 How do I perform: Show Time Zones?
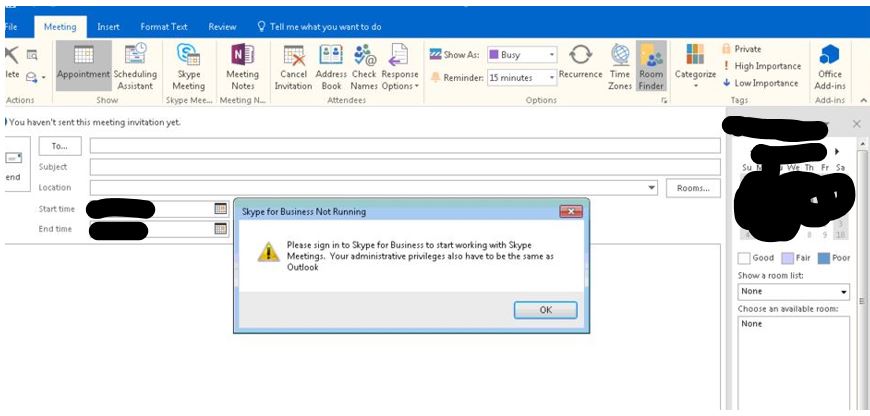[620, 65]
